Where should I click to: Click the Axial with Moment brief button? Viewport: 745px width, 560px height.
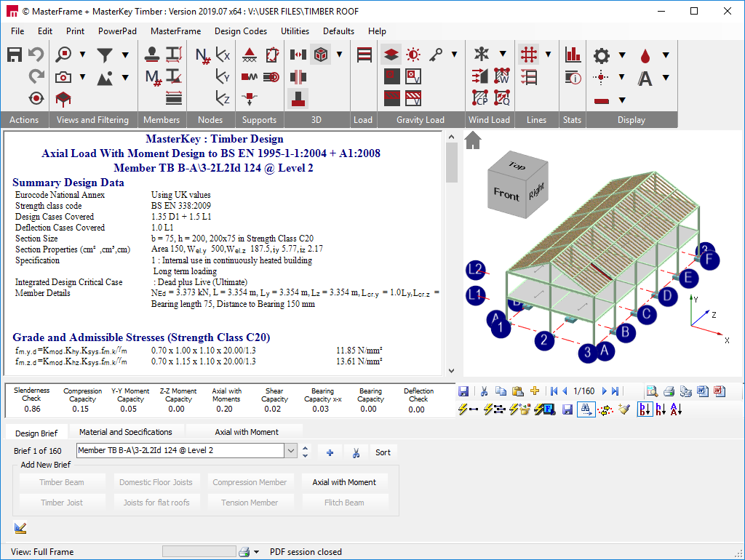[344, 482]
